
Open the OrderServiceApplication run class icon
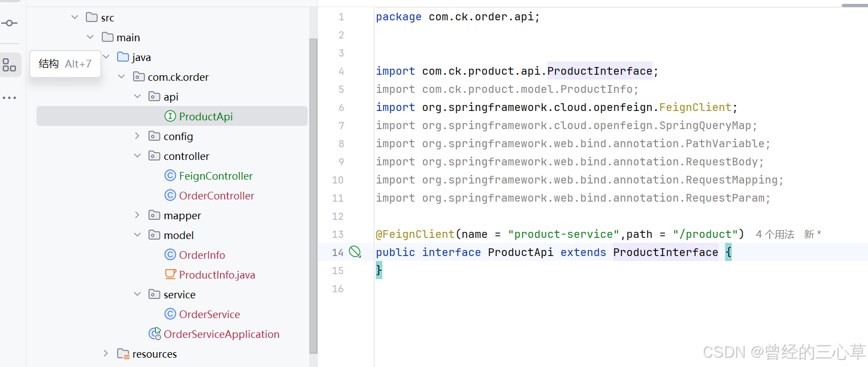[155, 334]
